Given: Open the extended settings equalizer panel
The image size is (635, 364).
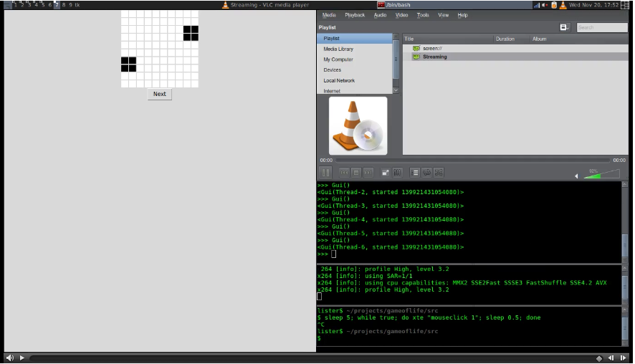Looking at the screenshot, I should pos(397,173).
